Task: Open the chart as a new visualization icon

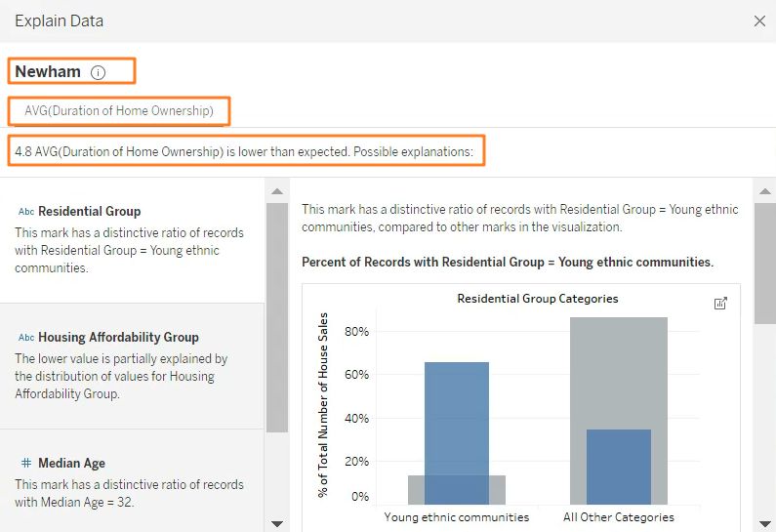Action: point(720,304)
